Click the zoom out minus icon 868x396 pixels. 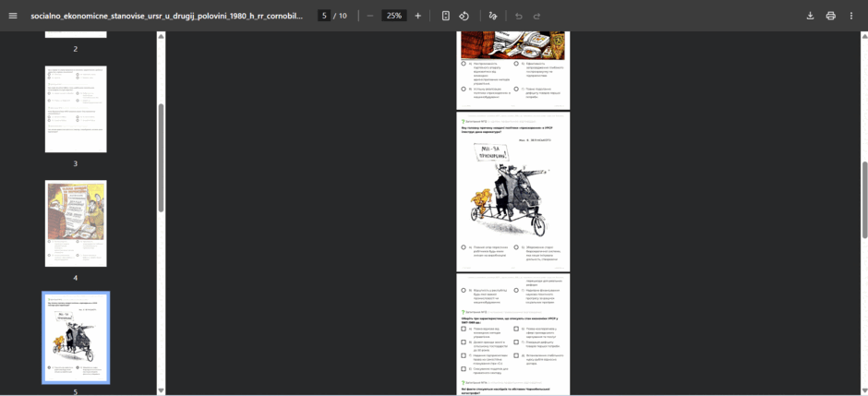pos(369,16)
